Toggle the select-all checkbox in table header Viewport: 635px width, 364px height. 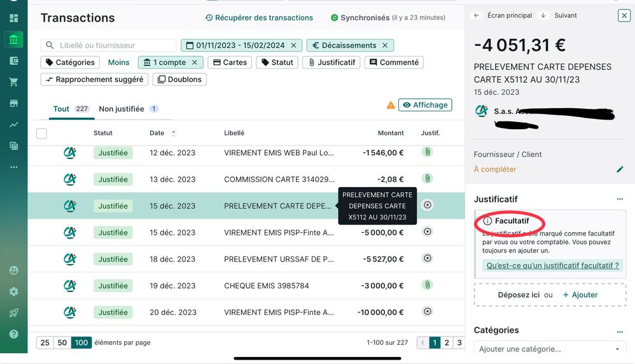(x=41, y=133)
